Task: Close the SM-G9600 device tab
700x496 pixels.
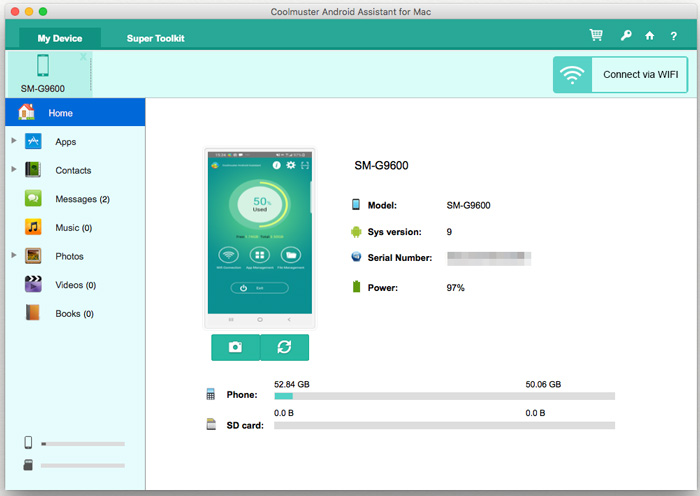Action: (83, 57)
